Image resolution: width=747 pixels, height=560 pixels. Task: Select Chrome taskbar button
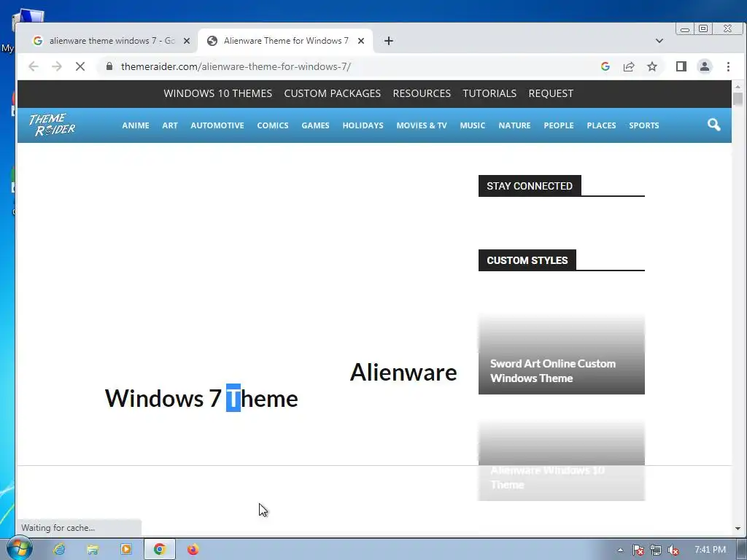160,550
